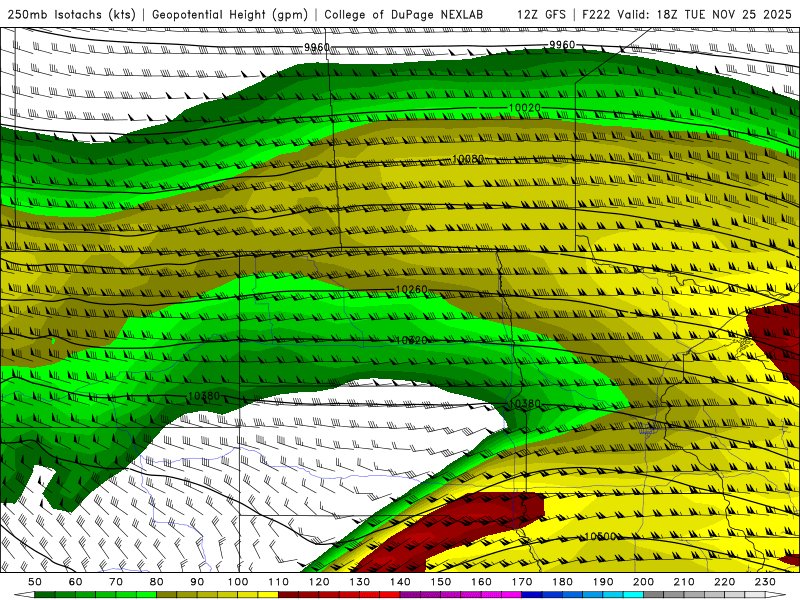Click the 120 value on color scale
The image size is (800, 600).
(319, 582)
